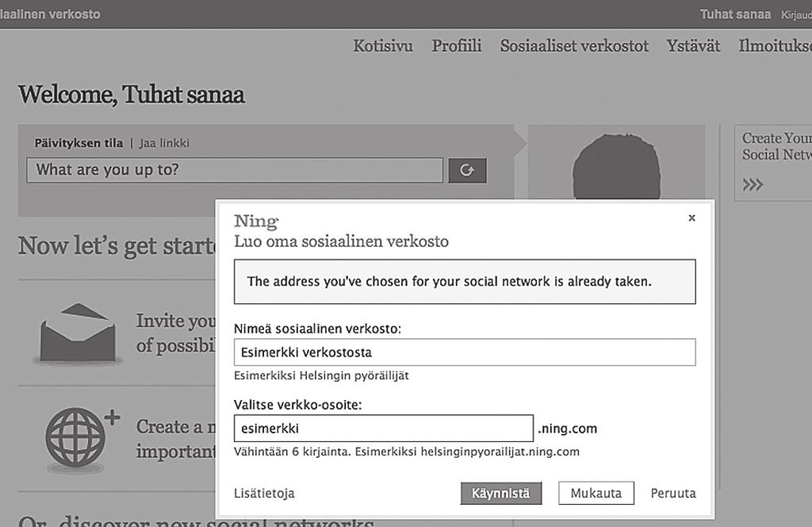Image resolution: width=812 pixels, height=527 pixels.
Task: Click the Peruuta link
Action: 673,493
